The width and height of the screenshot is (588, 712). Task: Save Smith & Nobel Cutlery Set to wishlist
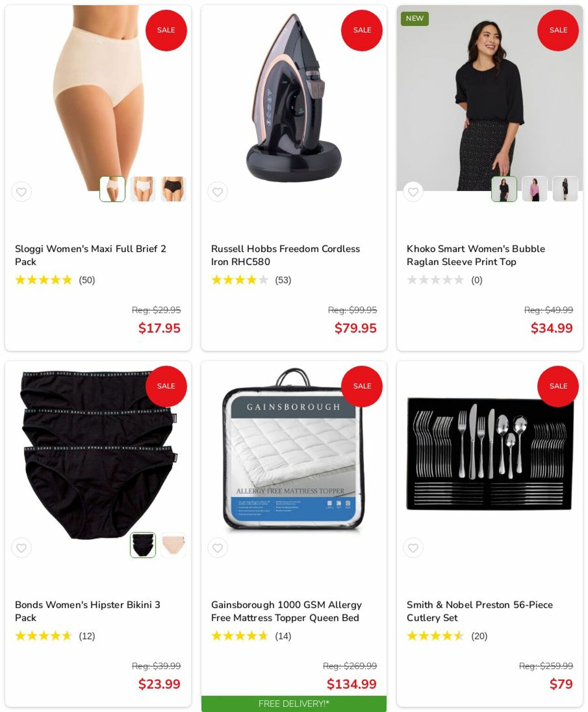(x=413, y=548)
